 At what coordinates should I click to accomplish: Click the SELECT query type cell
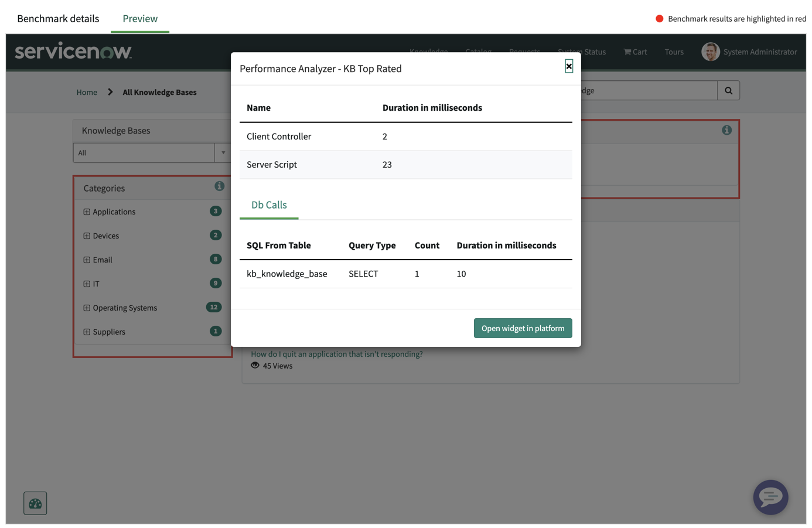pyautogui.click(x=363, y=274)
